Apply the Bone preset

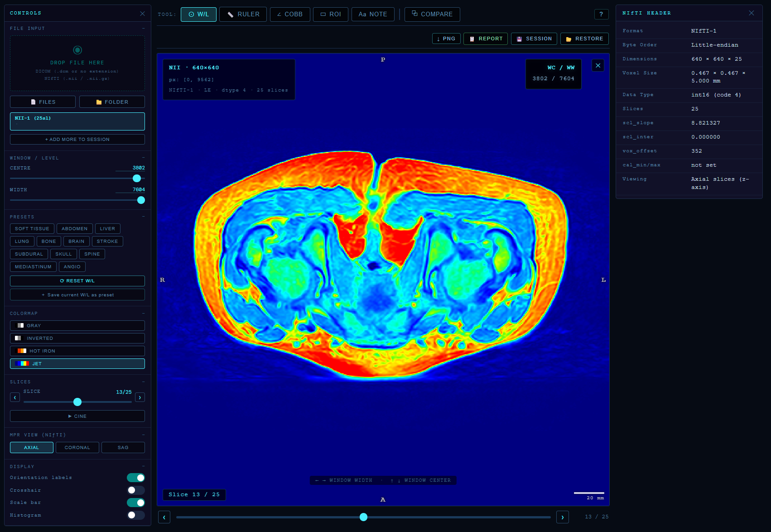coord(49,242)
